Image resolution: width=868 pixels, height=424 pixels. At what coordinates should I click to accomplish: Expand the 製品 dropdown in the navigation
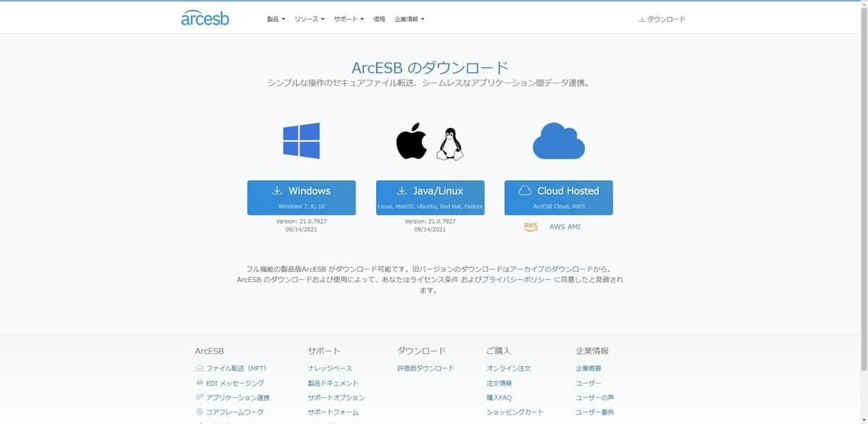coord(276,20)
